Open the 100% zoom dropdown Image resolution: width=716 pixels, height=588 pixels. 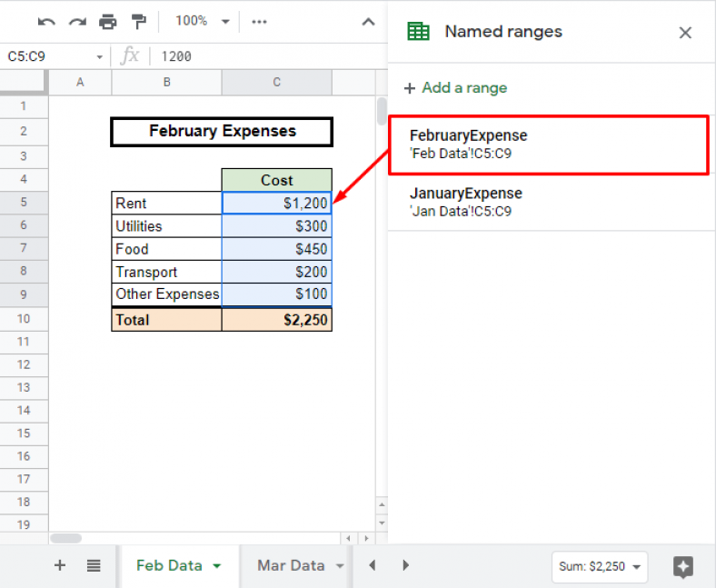point(201,21)
